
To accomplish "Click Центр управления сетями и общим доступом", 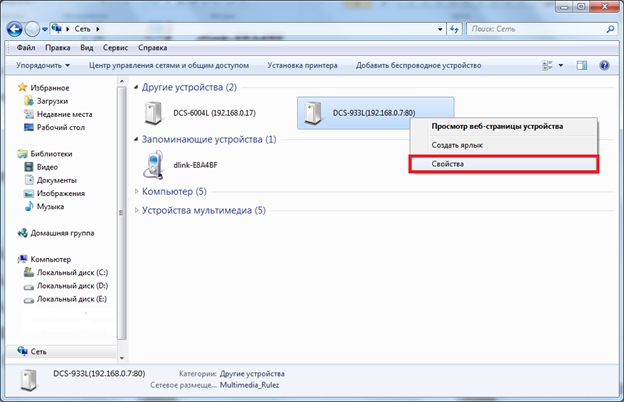I will pyautogui.click(x=169, y=66).
